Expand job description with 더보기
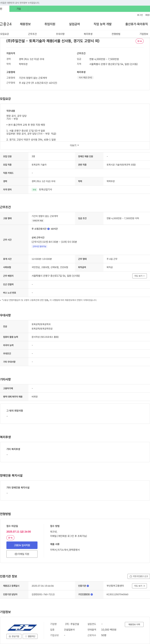150x644 pixels. point(75,145)
